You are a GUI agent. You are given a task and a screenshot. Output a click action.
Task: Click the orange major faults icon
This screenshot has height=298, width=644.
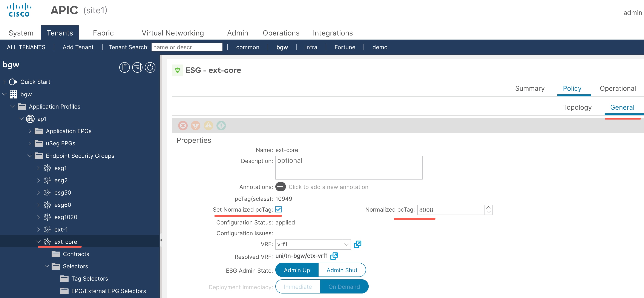[196, 126]
